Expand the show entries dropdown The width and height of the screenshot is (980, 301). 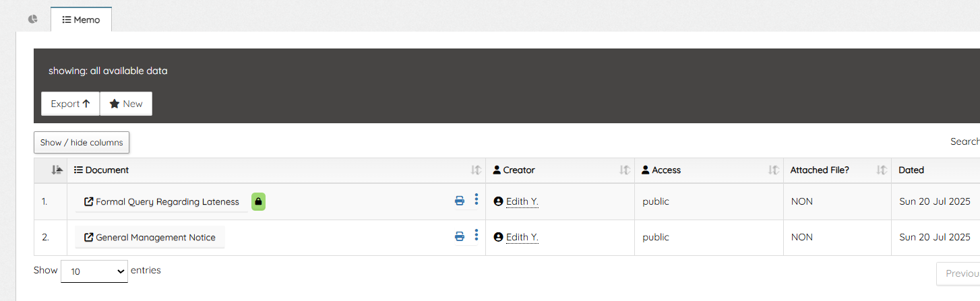[94, 271]
